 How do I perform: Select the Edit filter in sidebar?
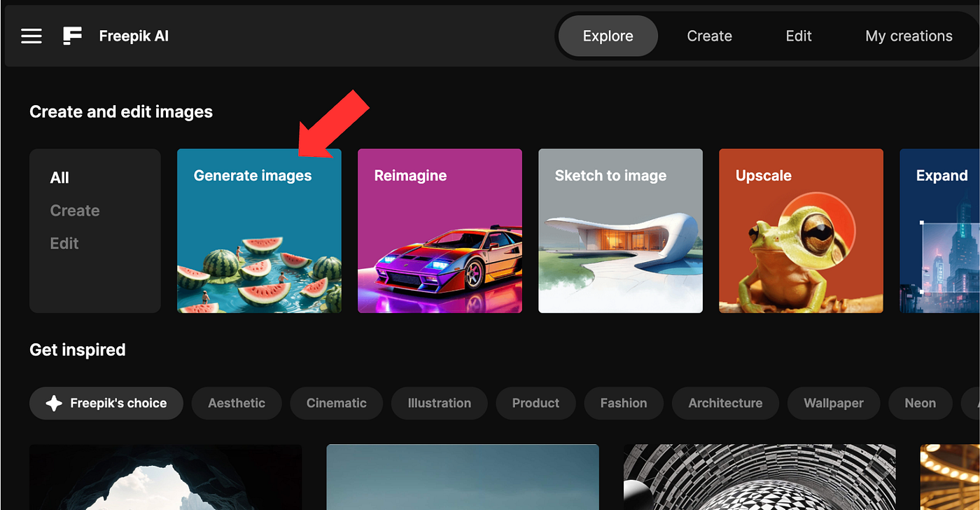(64, 243)
